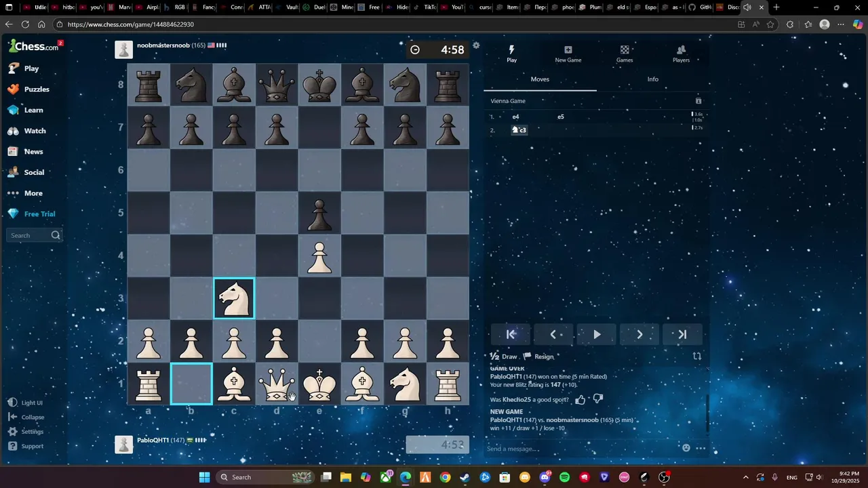Flip the board with arrows icon

click(x=697, y=356)
